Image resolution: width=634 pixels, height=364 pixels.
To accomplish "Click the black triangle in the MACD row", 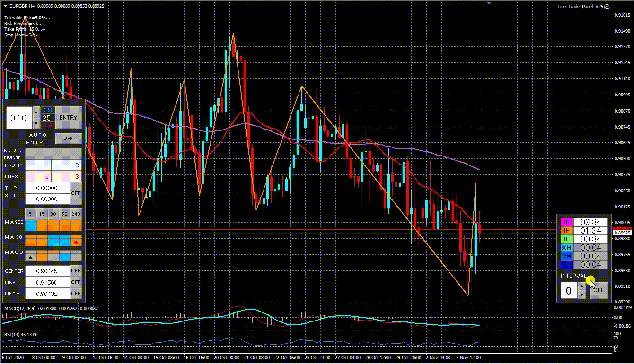I will (31, 257).
